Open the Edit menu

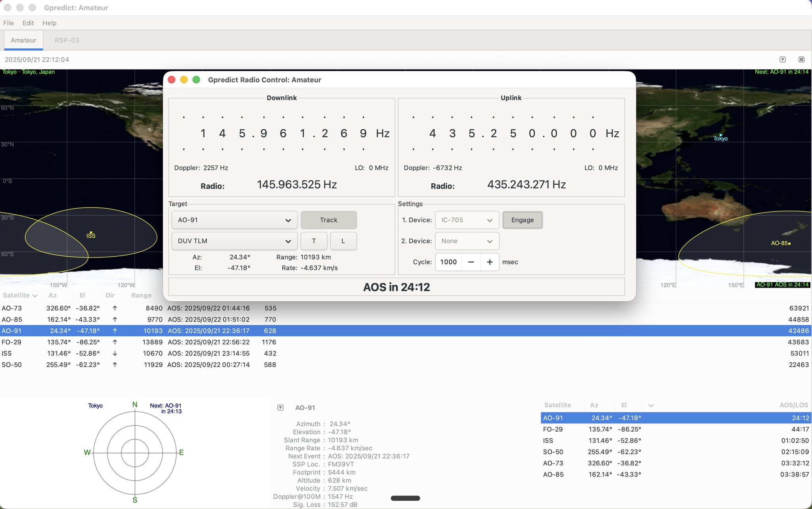[28, 23]
